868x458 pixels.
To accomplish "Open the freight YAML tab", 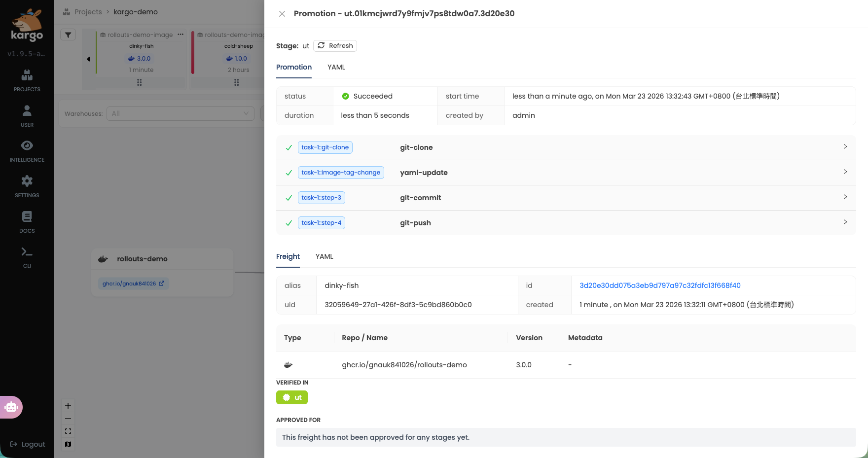I will click(325, 256).
